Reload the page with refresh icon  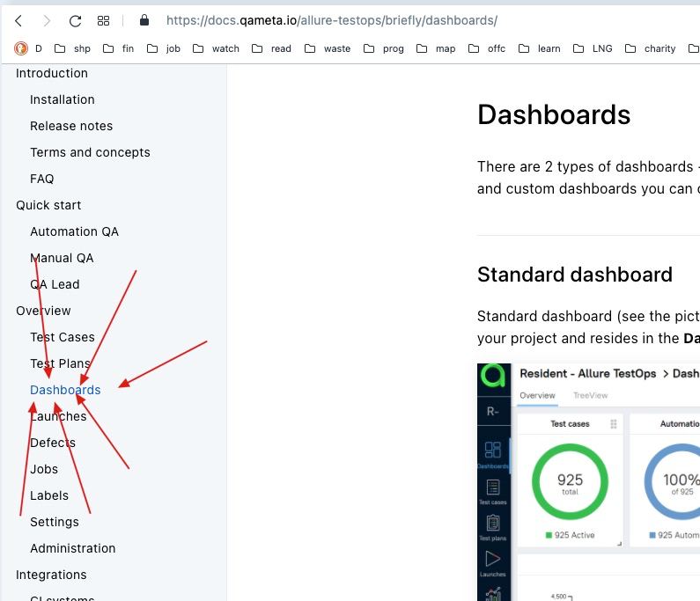point(75,20)
